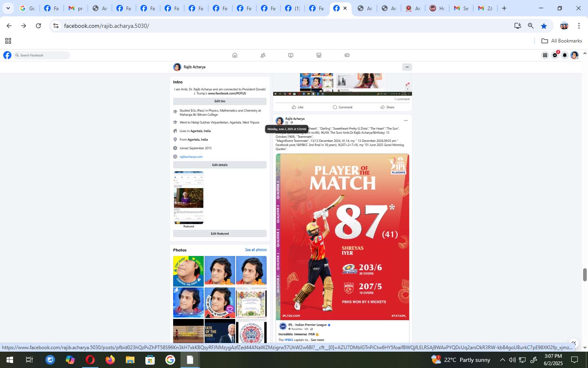The height and width of the screenshot is (368, 588).
Task: Expand the tab search dropdown
Action: [8, 8]
